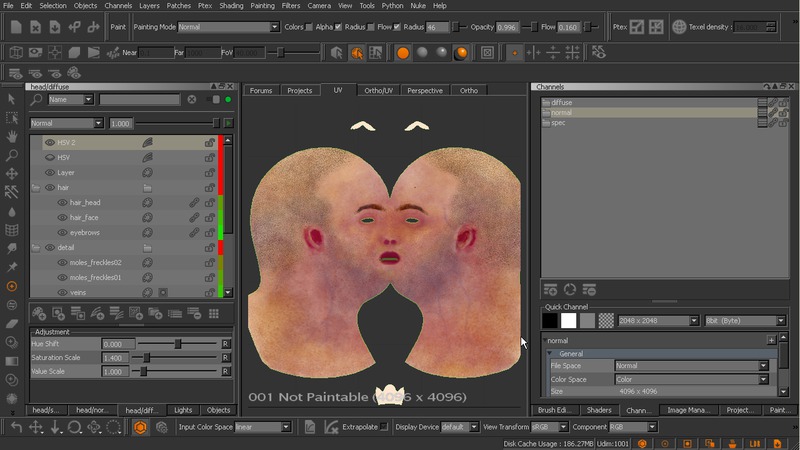
Task: Open the Filters menu
Action: click(290, 6)
